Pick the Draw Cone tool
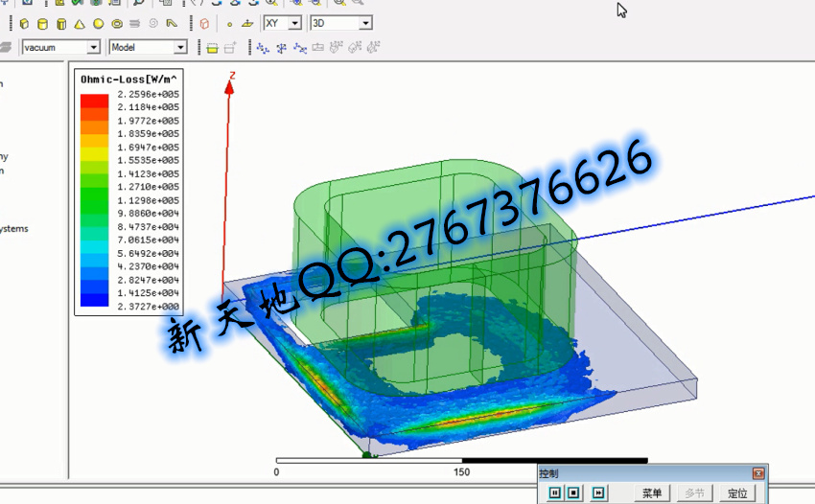 (x=80, y=23)
